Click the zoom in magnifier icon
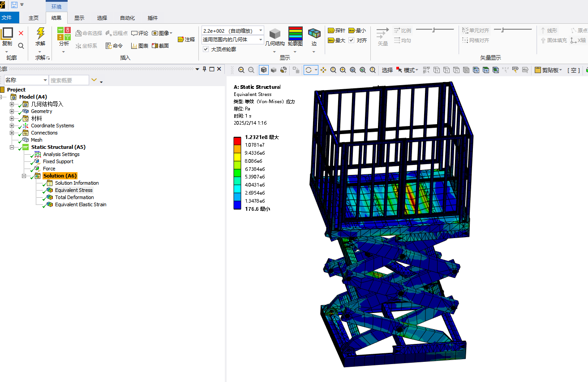This screenshot has width=588, height=382. click(x=343, y=70)
